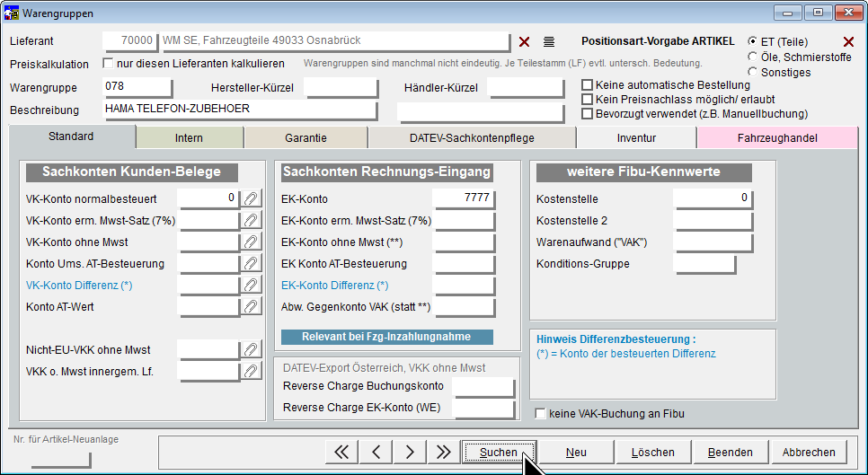Click paperclip icon for Konto AT-Wert
Image resolution: width=868 pixels, height=475 pixels.
click(252, 307)
